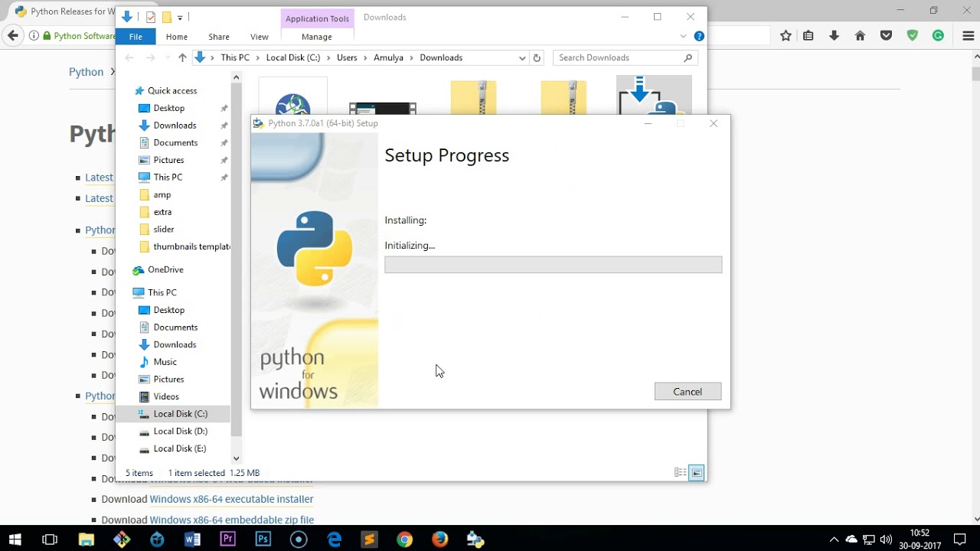Select pinned Documents under Quick access
Image resolution: width=980 pixels, height=551 pixels.
point(175,142)
